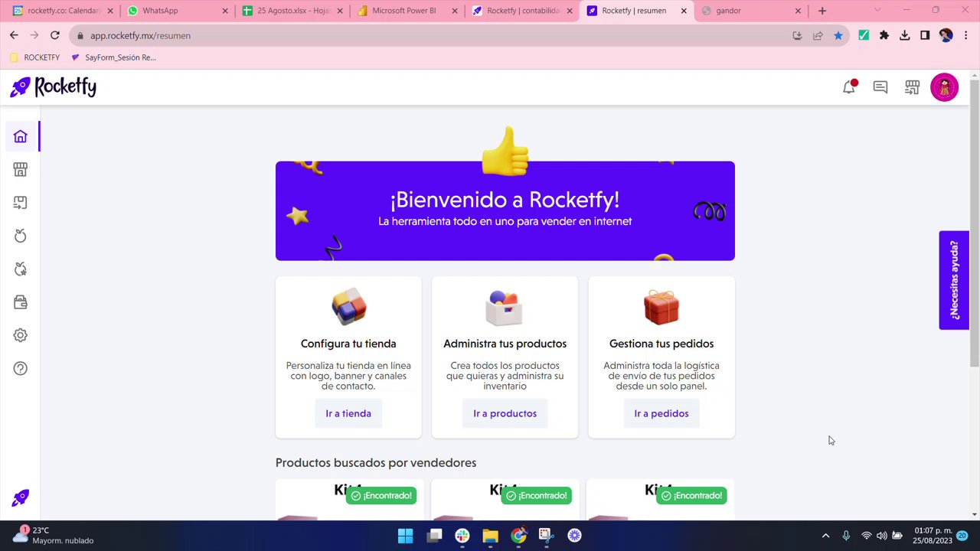The height and width of the screenshot is (551, 980).
Task: Click Ir a productos link
Action: pos(505,413)
